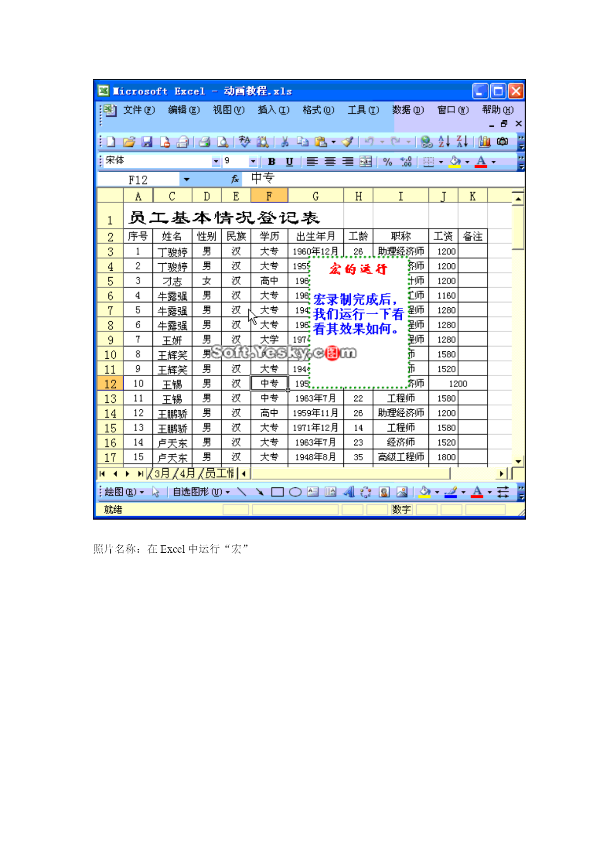The image size is (614, 868).
Task: Click the formula bar showing 中专
Action: (x=381, y=179)
